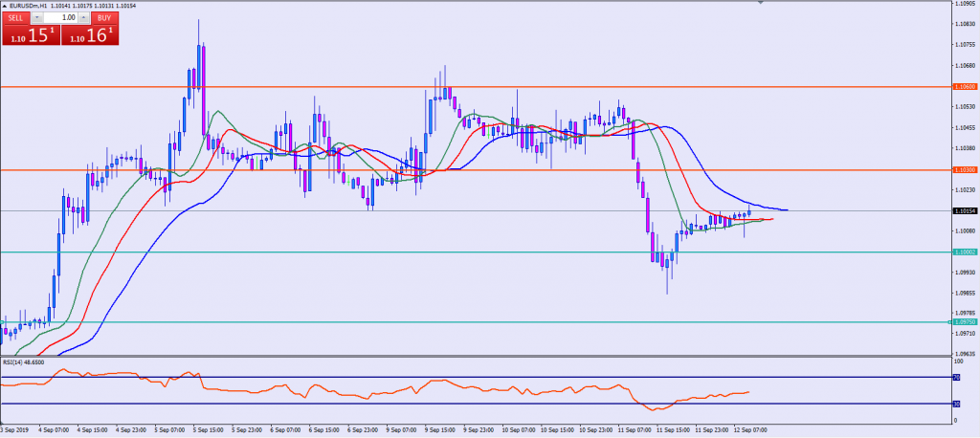
Task: Increase lot volume with the up arrow
Action: click(x=85, y=18)
